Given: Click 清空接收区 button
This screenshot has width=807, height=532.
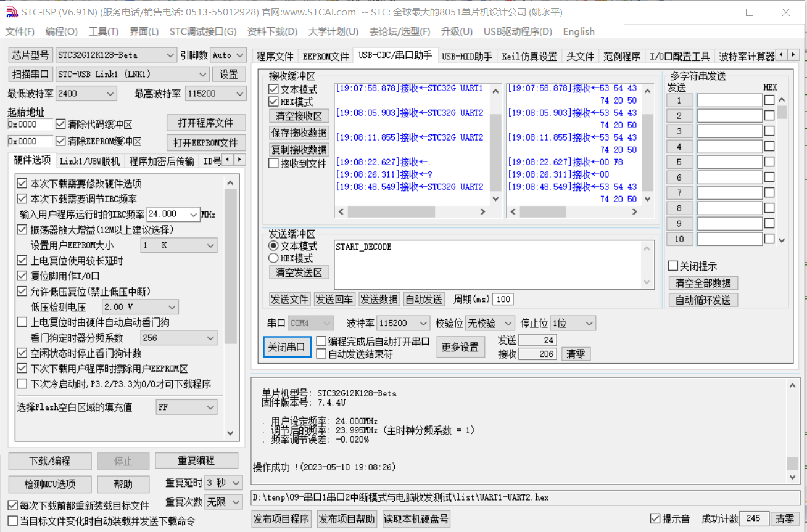Looking at the screenshot, I should (x=299, y=116).
